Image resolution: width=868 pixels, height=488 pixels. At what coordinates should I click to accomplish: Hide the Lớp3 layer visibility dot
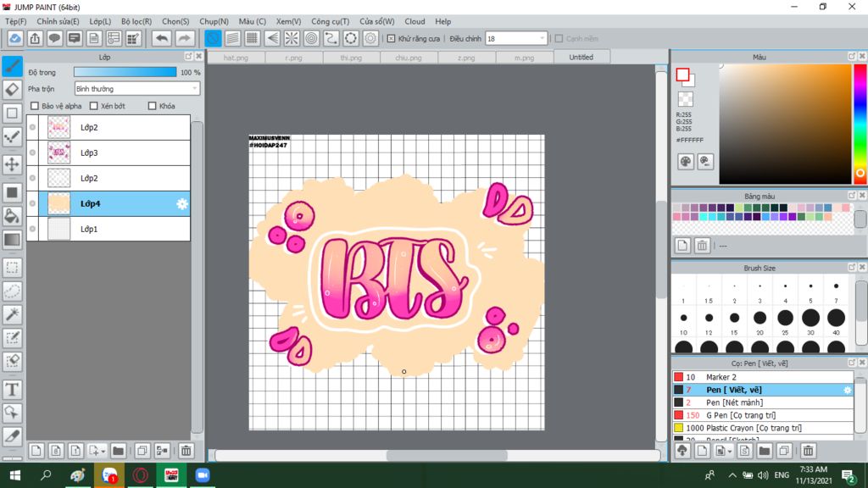click(x=32, y=153)
